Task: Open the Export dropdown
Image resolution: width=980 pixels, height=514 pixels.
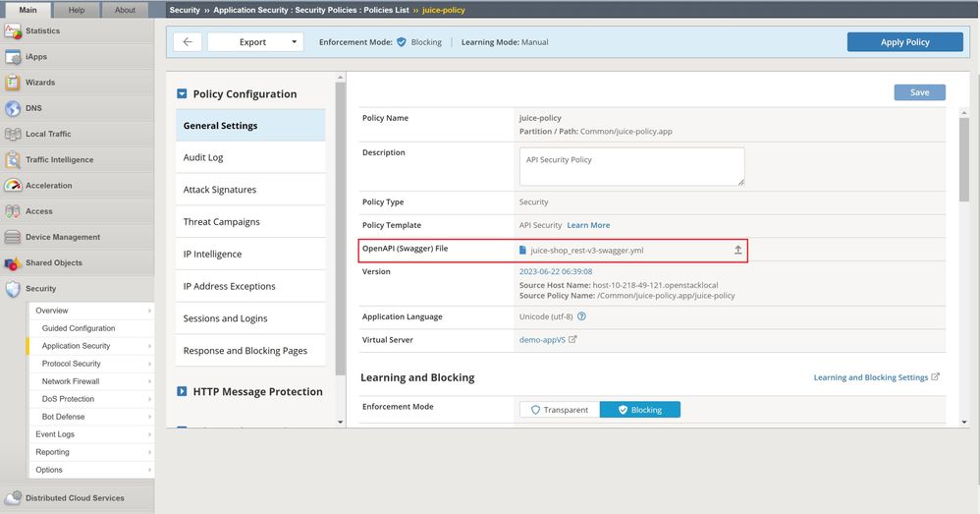Action: tap(254, 42)
